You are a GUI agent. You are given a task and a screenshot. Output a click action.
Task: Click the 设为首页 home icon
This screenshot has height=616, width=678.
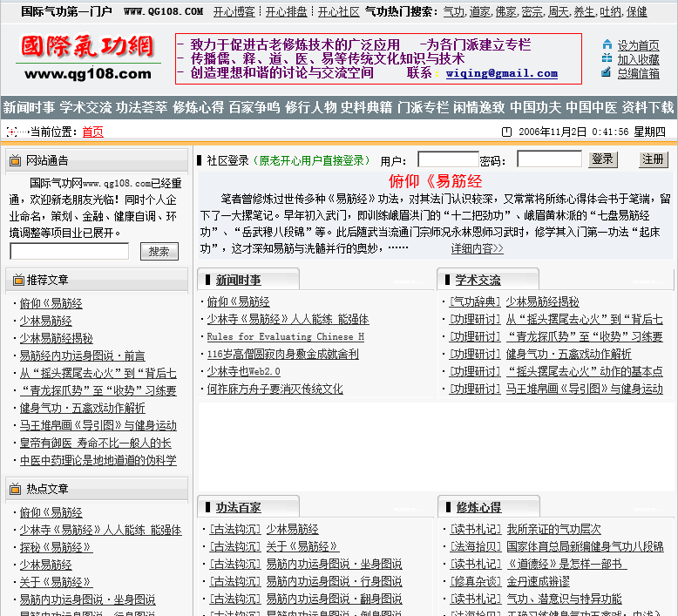point(607,45)
